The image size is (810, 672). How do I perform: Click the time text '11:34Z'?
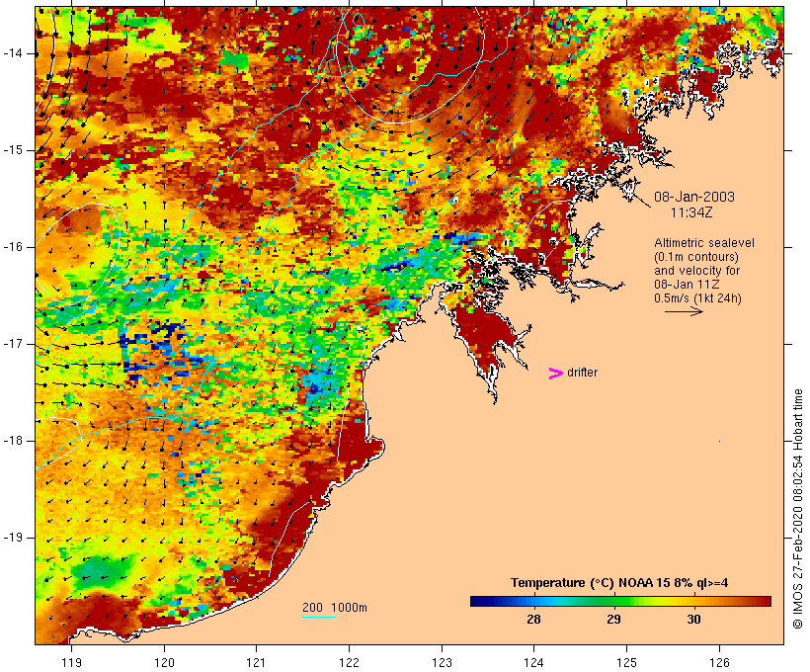click(x=691, y=212)
